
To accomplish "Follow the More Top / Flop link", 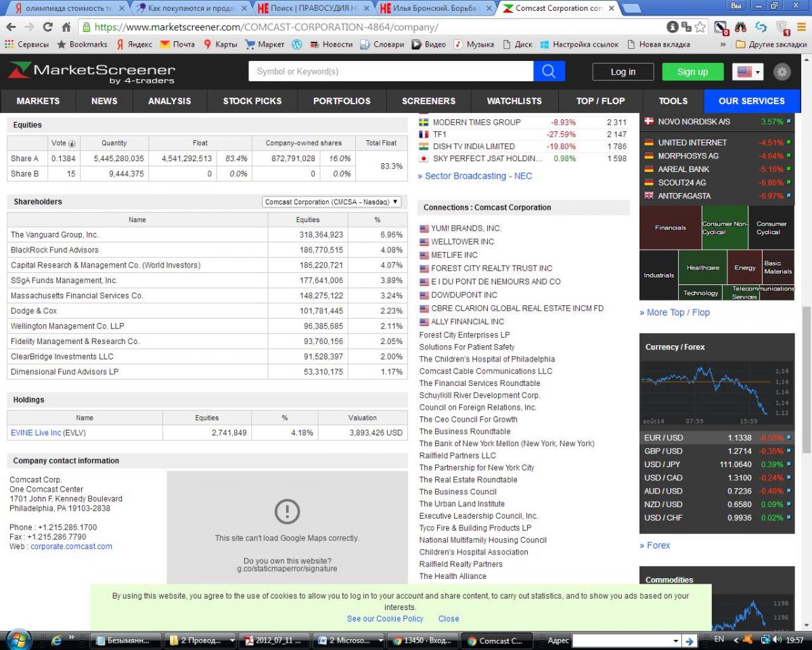I will pos(675,312).
